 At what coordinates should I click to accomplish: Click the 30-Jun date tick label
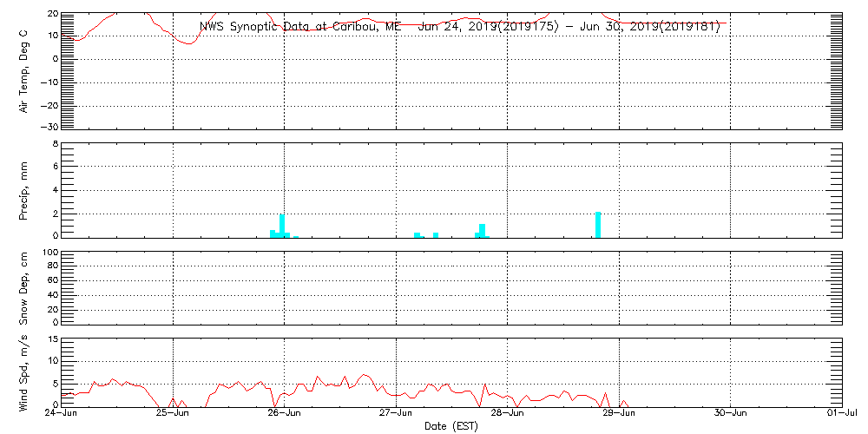[x=730, y=414]
